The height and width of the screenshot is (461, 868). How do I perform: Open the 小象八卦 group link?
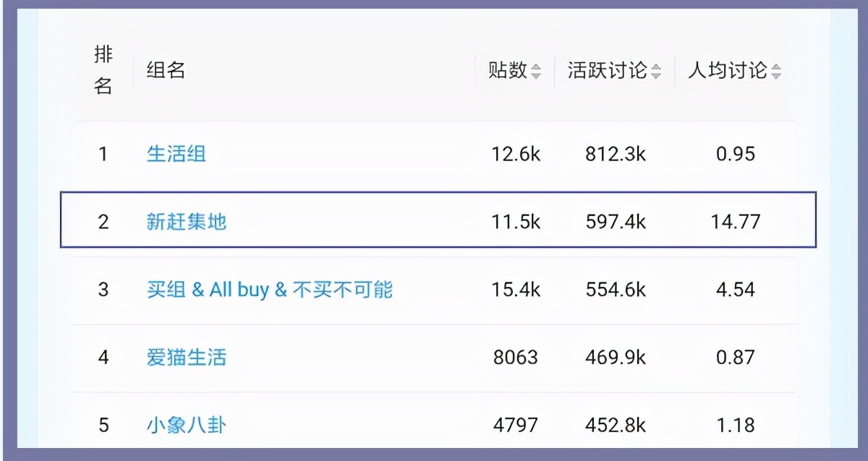(x=187, y=425)
